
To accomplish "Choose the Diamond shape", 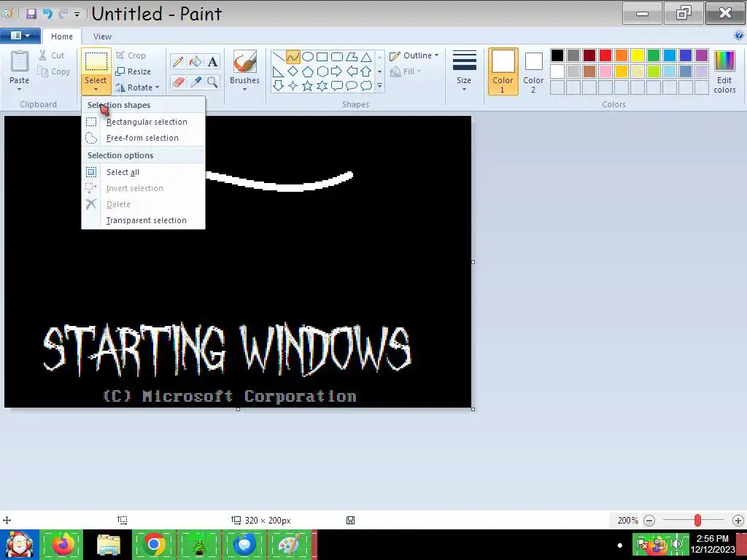I will coord(293,71).
